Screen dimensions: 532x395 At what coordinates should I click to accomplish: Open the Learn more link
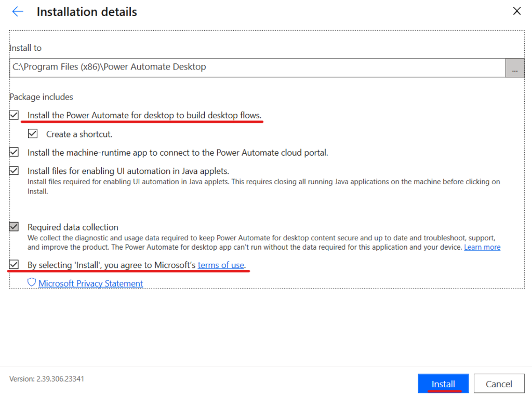482,247
